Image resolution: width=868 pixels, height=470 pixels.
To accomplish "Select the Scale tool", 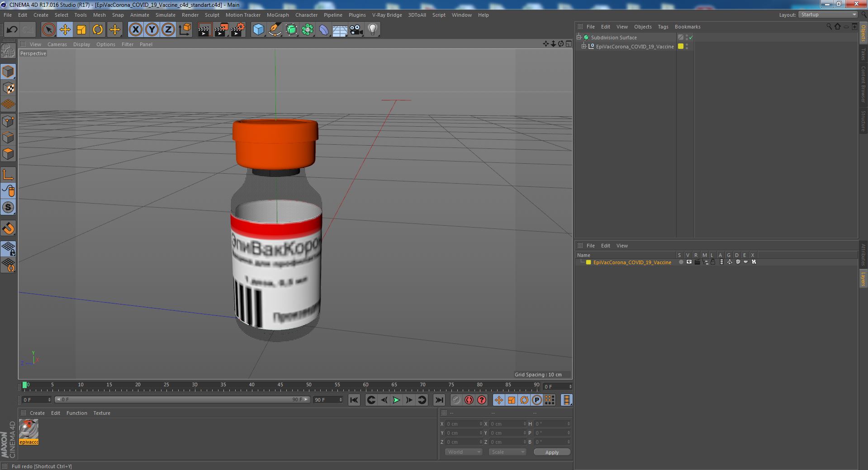I will coord(81,30).
